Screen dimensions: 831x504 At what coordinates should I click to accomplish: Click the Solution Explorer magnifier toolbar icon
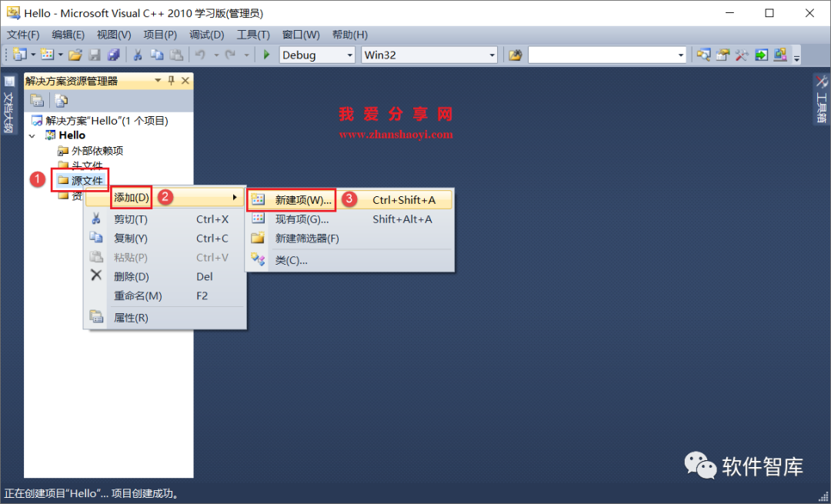pos(703,55)
